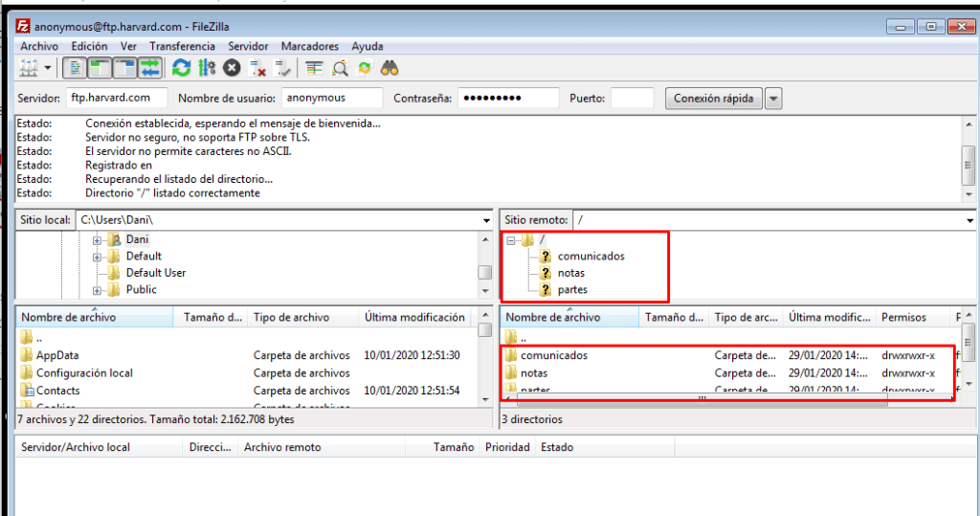Image resolution: width=980 pixels, height=516 pixels.
Task: Expand the Dani folder in local tree
Action: pos(97,239)
